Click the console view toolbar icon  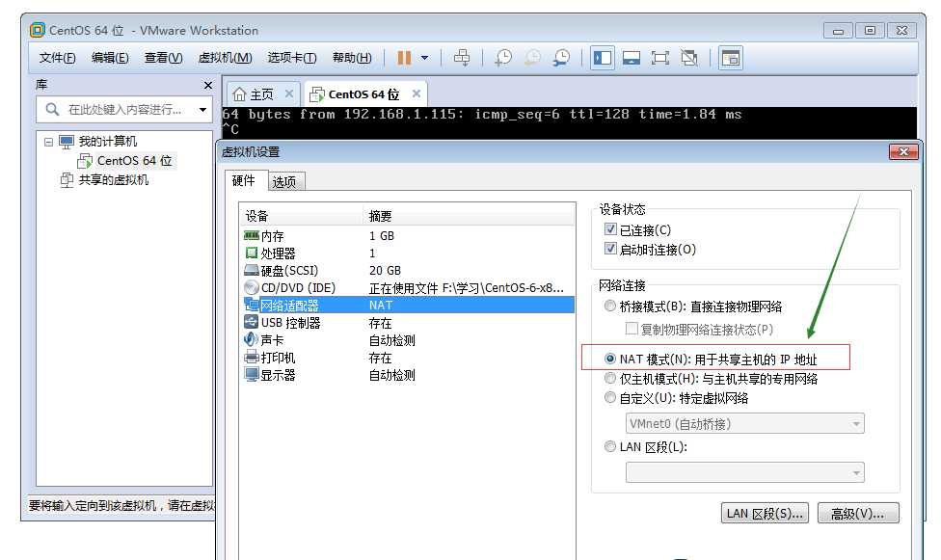pyautogui.click(x=731, y=58)
